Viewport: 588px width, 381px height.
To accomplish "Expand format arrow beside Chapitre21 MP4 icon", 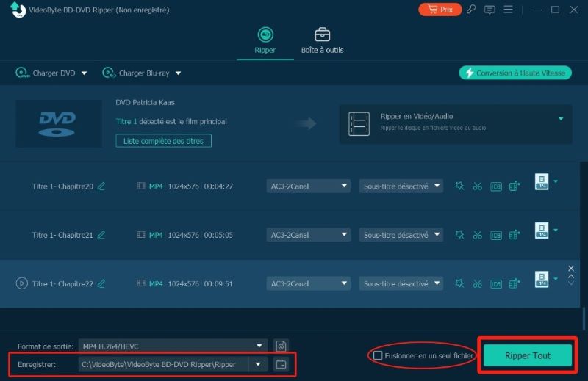I will click(556, 230).
